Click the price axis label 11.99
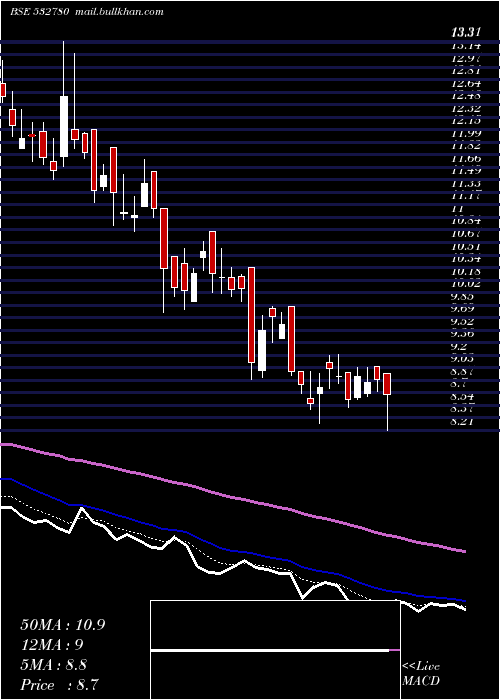 (466, 133)
